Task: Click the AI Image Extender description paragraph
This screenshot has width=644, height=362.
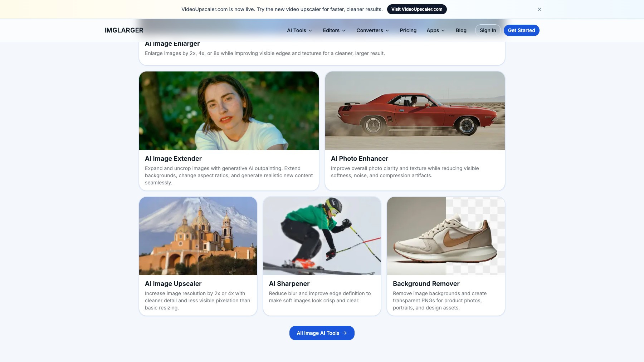Action: 229,175
